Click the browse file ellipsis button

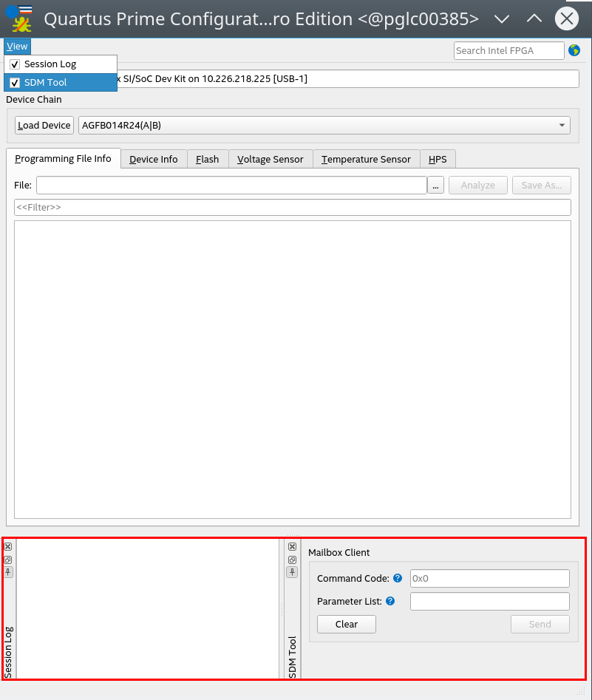436,186
